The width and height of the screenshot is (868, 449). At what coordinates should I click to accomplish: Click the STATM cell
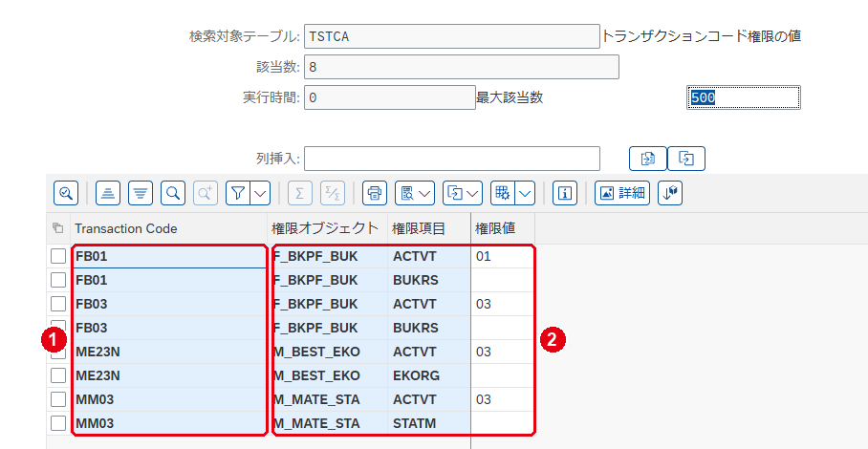pos(429,423)
